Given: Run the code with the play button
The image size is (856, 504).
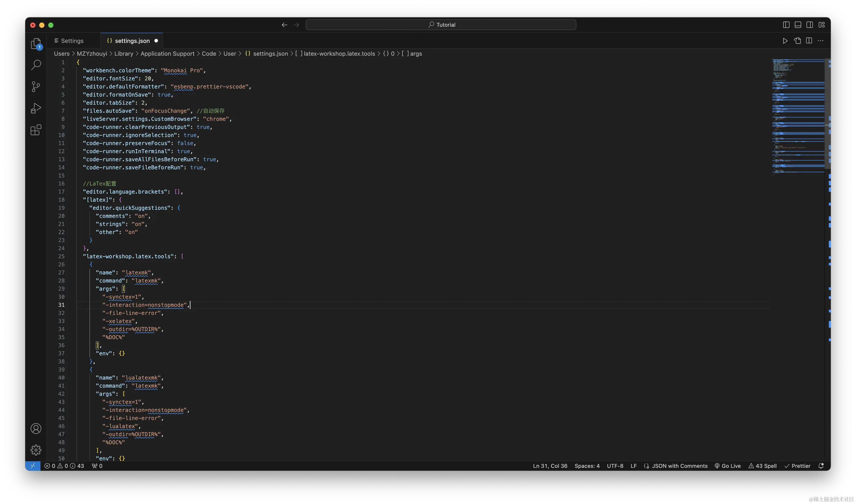Looking at the screenshot, I should (785, 40).
